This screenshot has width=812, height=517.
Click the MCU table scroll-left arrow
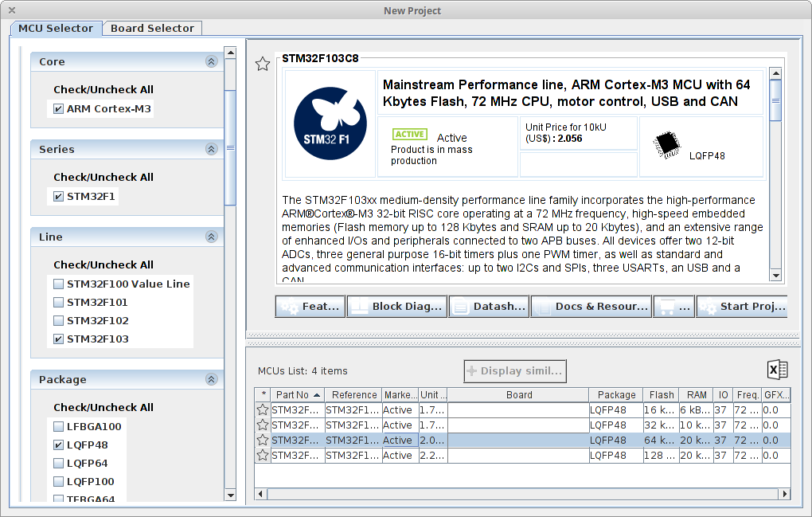pos(260,494)
